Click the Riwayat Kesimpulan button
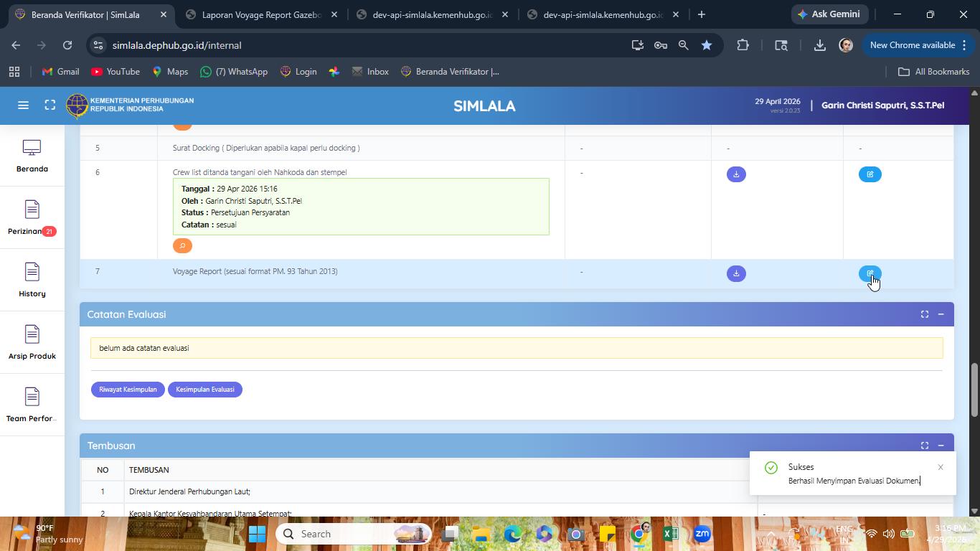The width and height of the screenshot is (980, 551). (128, 390)
